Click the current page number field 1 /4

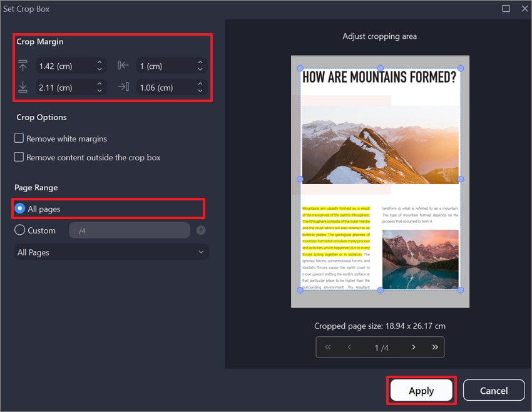381,348
